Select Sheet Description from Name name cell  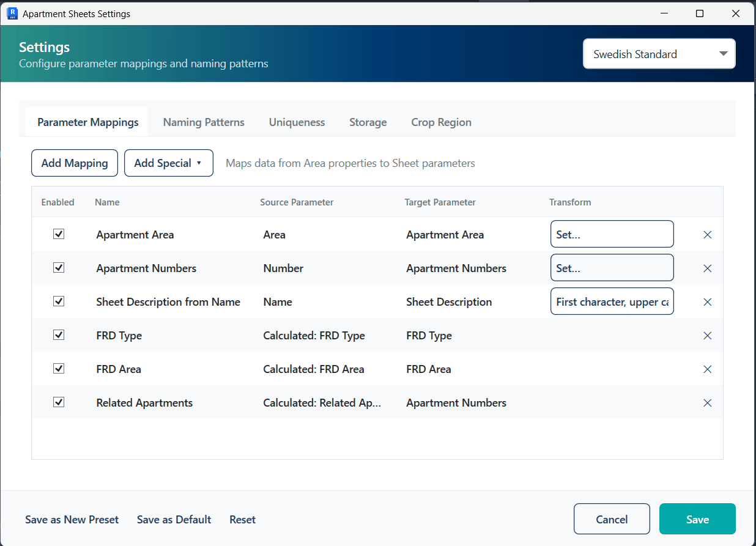coord(168,302)
